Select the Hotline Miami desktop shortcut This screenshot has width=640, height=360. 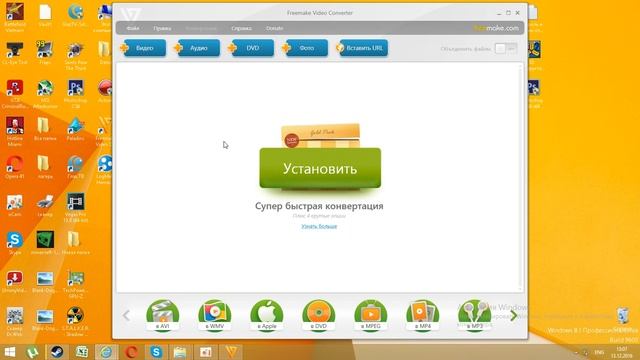(15, 132)
